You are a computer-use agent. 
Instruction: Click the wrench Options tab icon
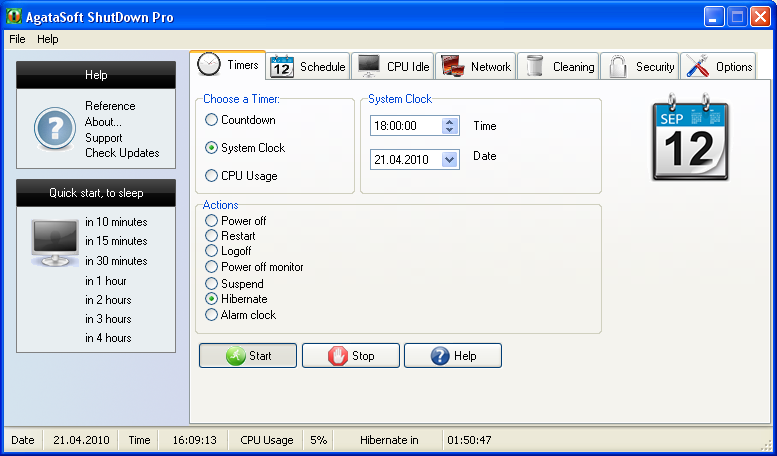coord(697,66)
